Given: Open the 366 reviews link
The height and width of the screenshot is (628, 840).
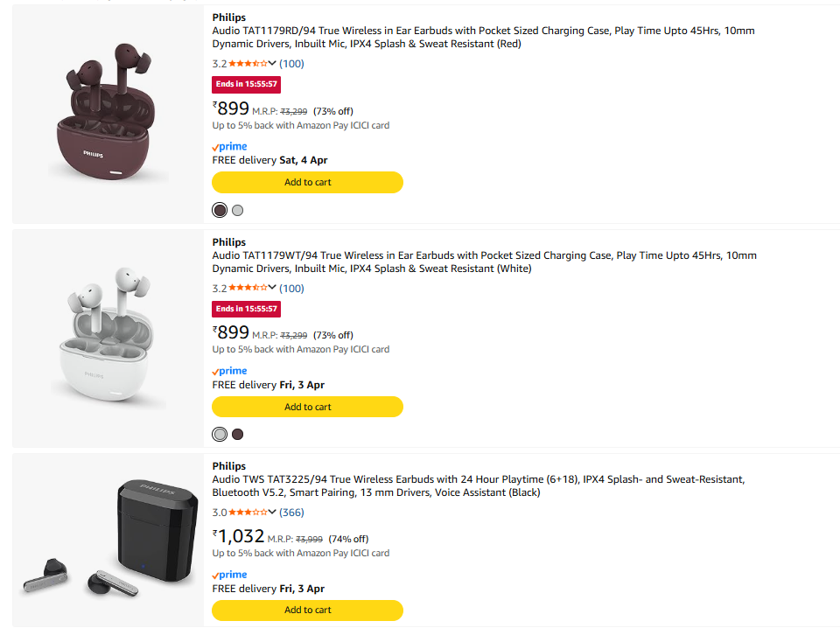Looking at the screenshot, I should (292, 513).
